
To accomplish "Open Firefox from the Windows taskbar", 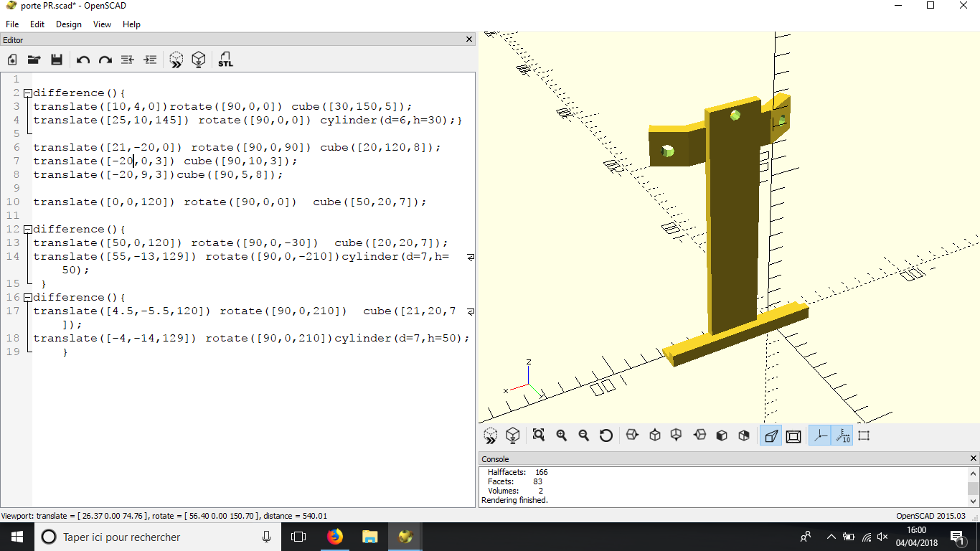I will click(335, 537).
